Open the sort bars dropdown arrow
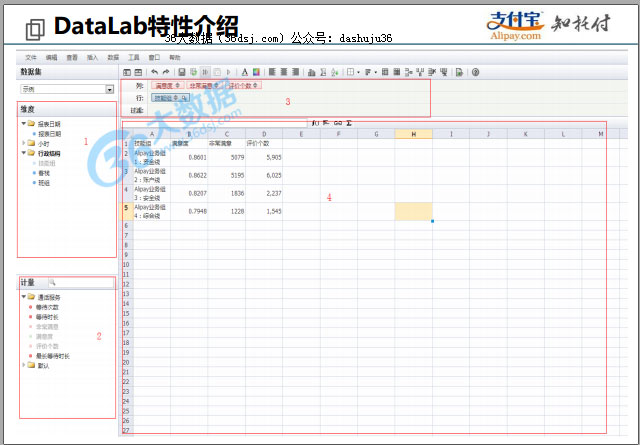This screenshot has width=640, height=445. coord(376,73)
